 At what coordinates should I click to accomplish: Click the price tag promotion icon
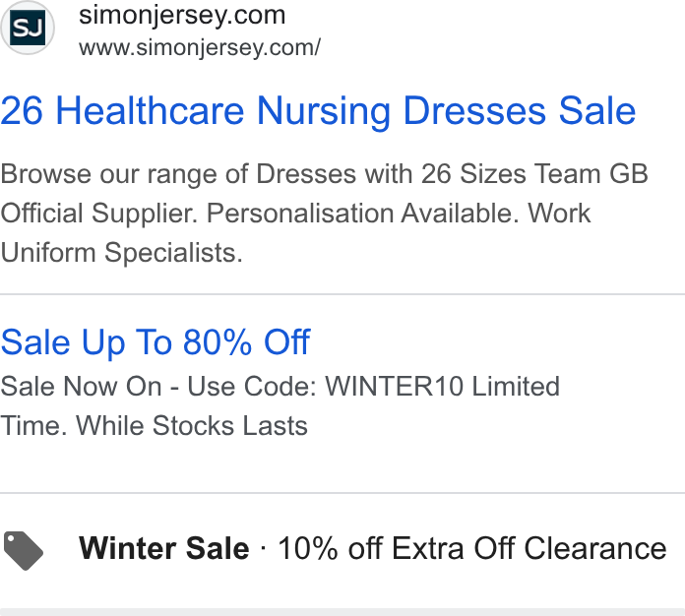24,550
